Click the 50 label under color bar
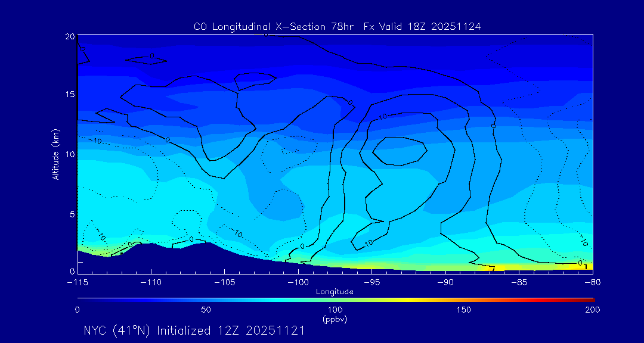This screenshot has height=343, width=644. pos(206,310)
